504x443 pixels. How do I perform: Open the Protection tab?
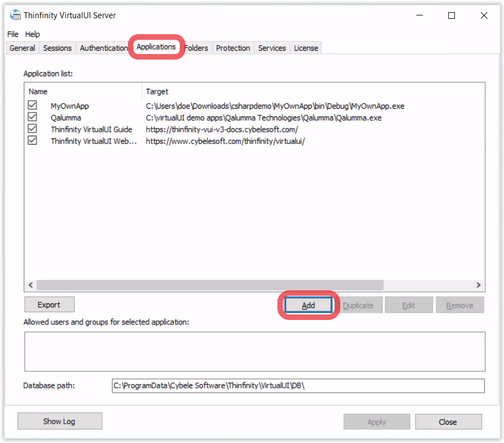[233, 48]
